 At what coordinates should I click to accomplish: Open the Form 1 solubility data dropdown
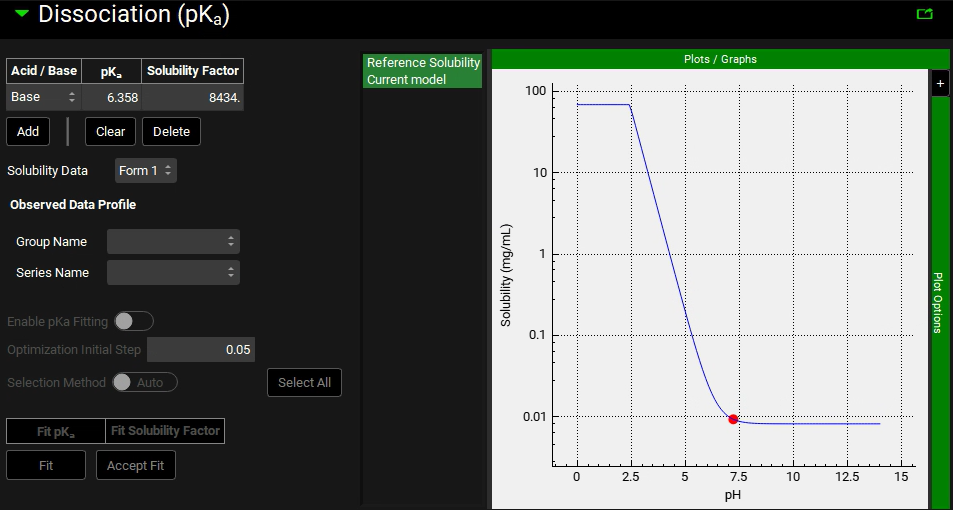click(146, 171)
